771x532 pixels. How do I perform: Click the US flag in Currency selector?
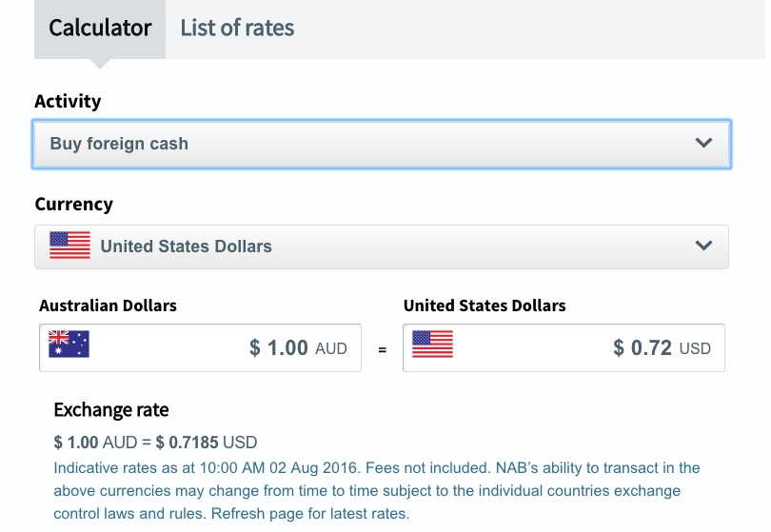69,245
